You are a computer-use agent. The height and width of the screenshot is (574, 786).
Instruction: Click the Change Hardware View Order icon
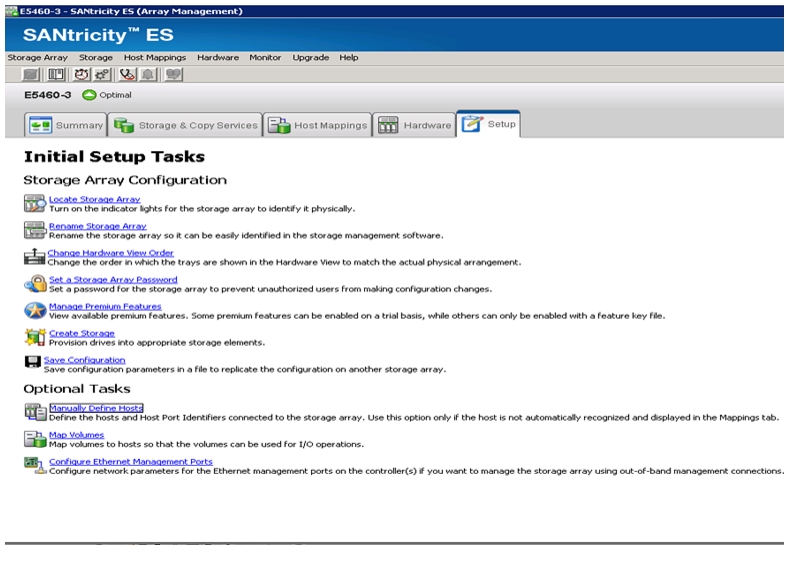pos(34,257)
